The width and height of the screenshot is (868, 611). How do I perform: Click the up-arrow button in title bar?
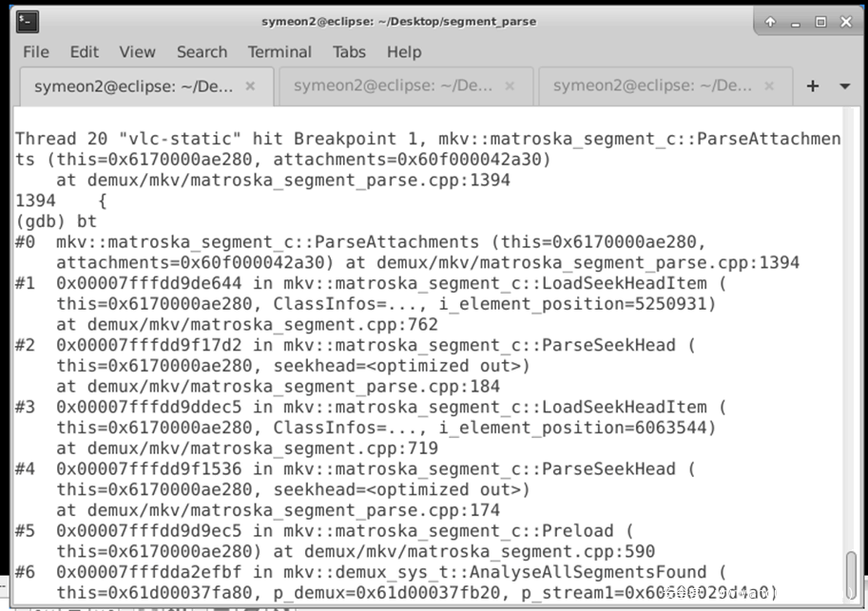[770, 21]
